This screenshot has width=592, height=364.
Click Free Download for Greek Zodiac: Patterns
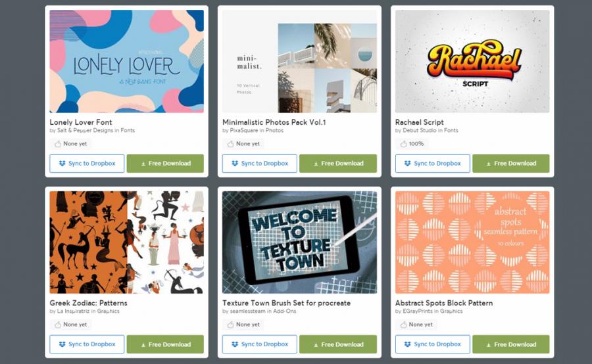click(165, 344)
